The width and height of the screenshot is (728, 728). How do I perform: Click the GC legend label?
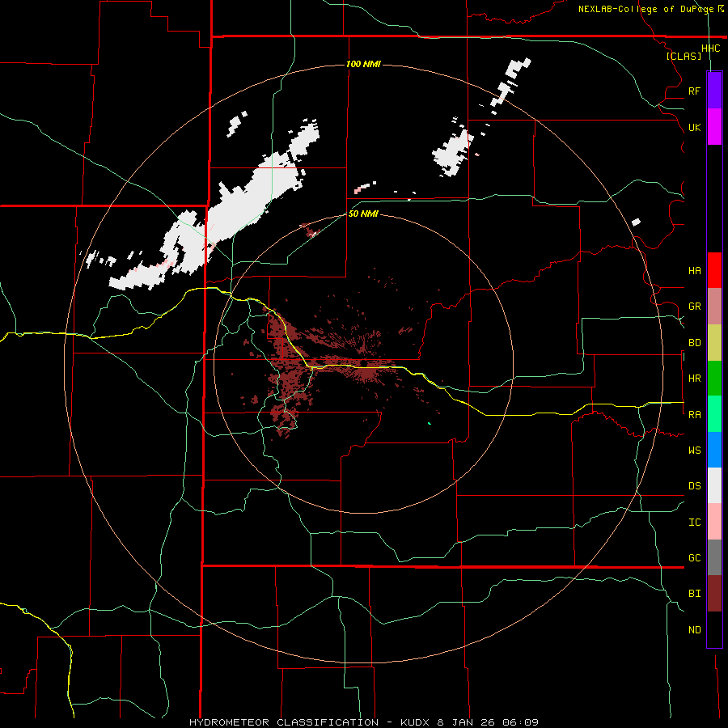coord(694,558)
